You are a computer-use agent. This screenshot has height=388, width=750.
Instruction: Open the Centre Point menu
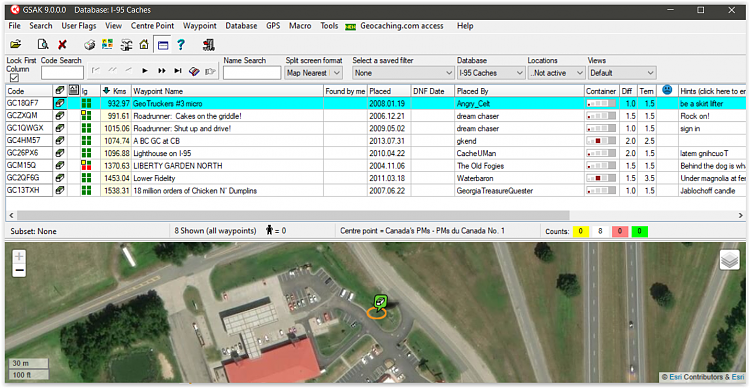(x=153, y=26)
